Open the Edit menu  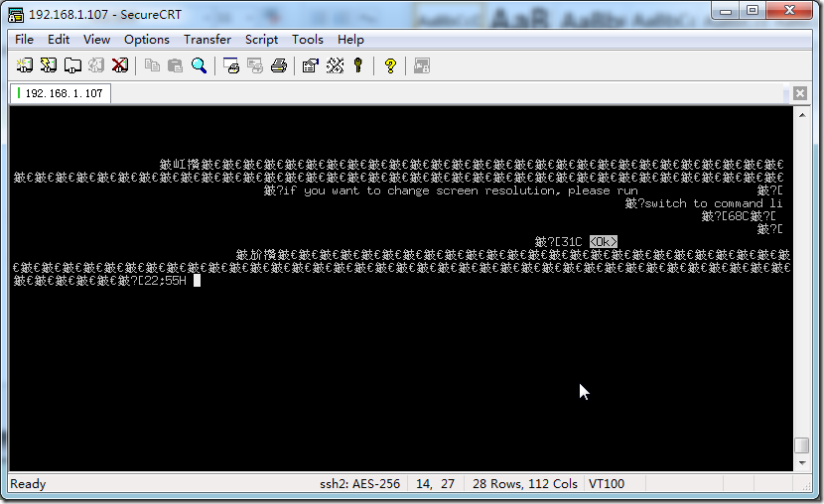click(59, 40)
